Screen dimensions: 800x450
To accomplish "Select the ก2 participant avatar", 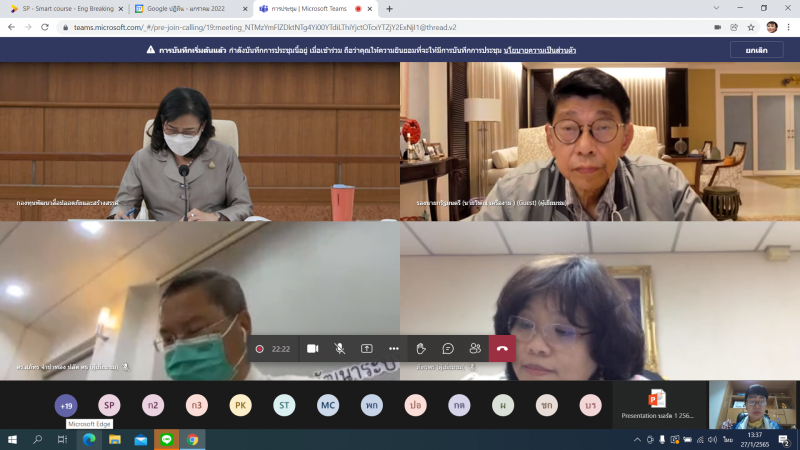I will pos(153,406).
